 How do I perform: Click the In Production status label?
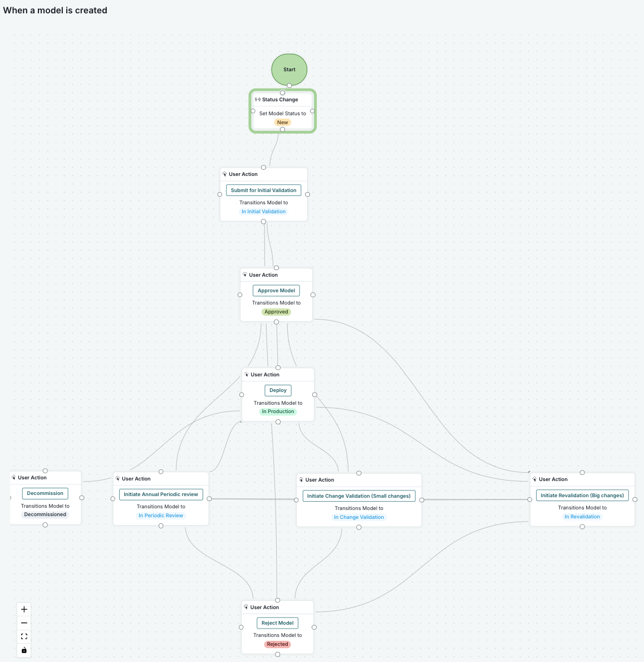(278, 411)
